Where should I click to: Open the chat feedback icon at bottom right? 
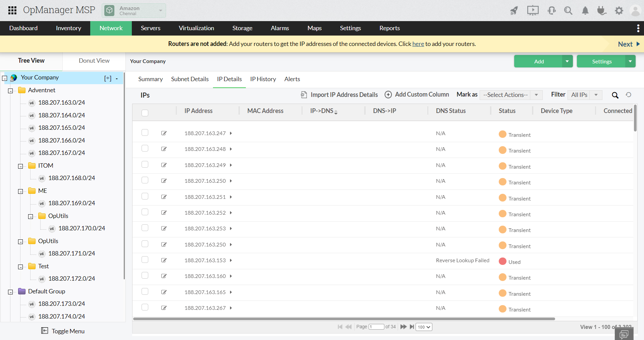(x=624, y=334)
